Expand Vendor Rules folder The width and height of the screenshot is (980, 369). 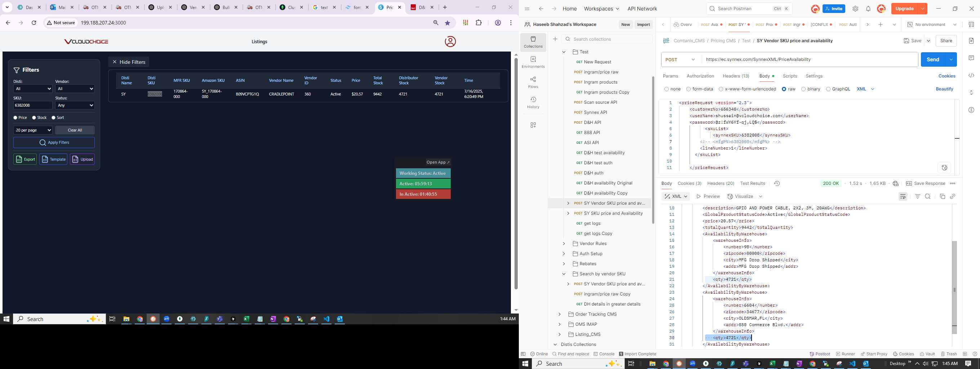564,244
